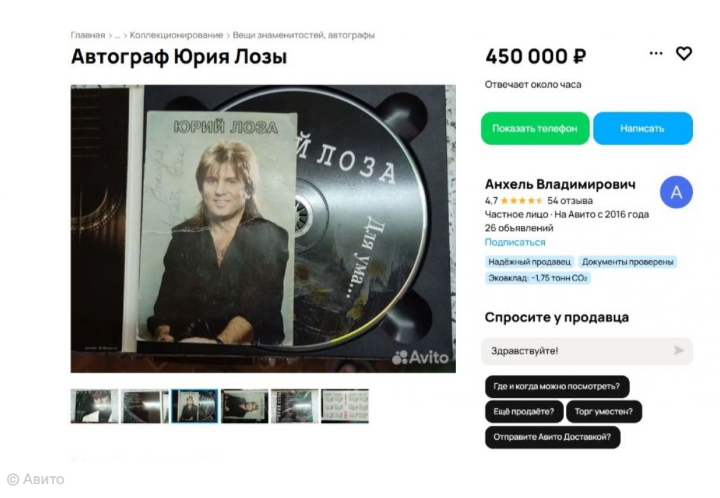Add listing to favorites with heart icon
The height and width of the screenshot is (498, 720).
(x=684, y=54)
